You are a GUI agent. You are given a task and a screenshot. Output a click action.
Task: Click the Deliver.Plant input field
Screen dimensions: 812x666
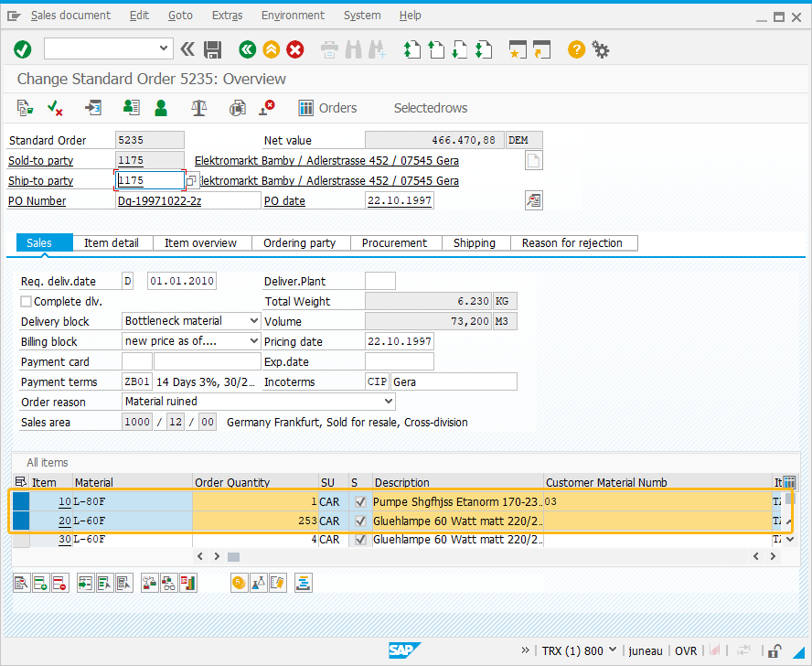(380, 282)
